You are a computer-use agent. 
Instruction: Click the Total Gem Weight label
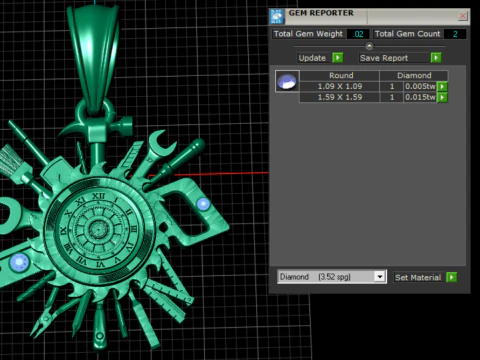pos(308,34)
